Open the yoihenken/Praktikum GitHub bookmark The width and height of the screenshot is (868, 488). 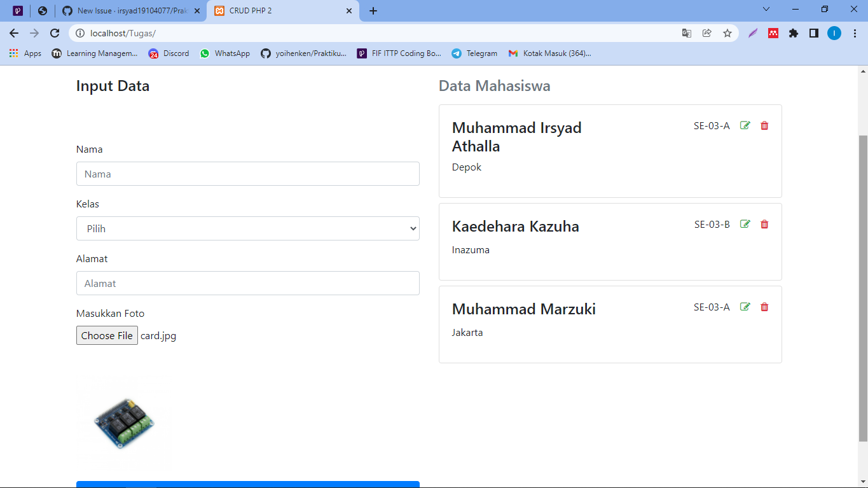(304, 53)
